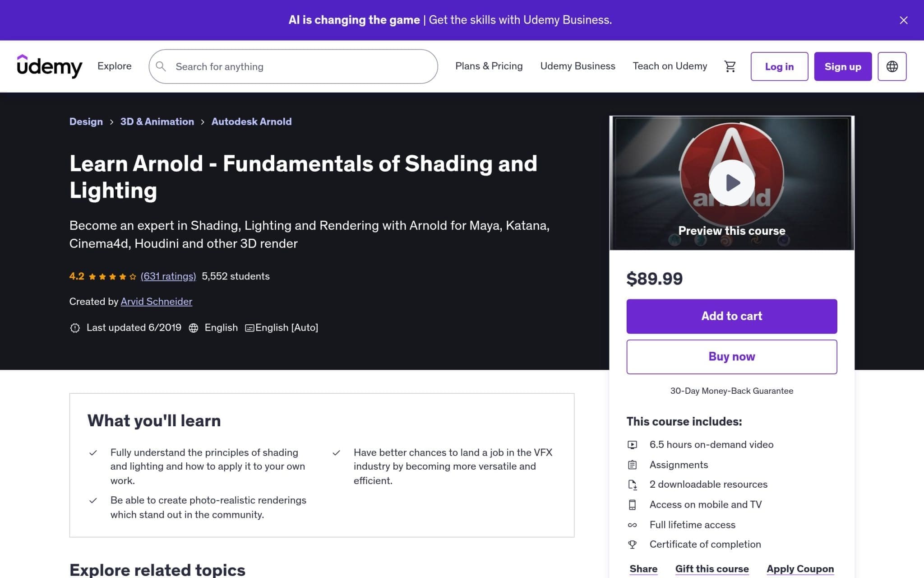Click the on-demand video icon
The image size is (924, 578).
coord(633,445)
